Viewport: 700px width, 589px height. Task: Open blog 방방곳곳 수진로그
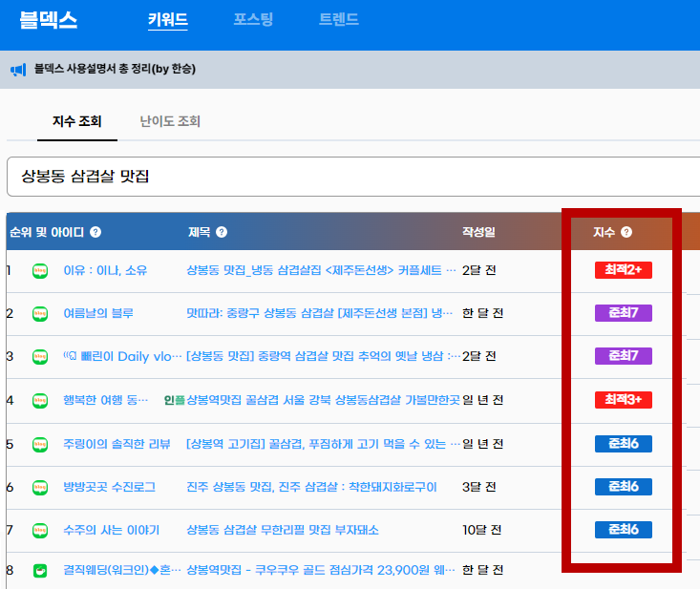coord(110,487)
